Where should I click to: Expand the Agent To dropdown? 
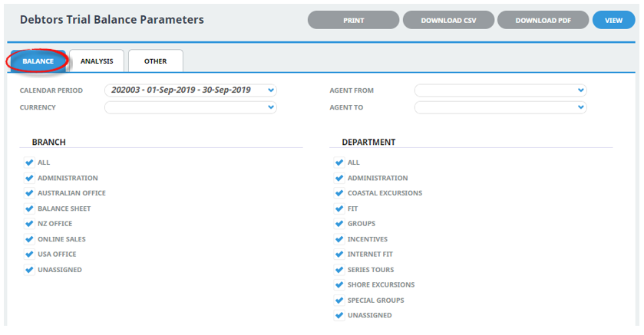coord(500,107)
